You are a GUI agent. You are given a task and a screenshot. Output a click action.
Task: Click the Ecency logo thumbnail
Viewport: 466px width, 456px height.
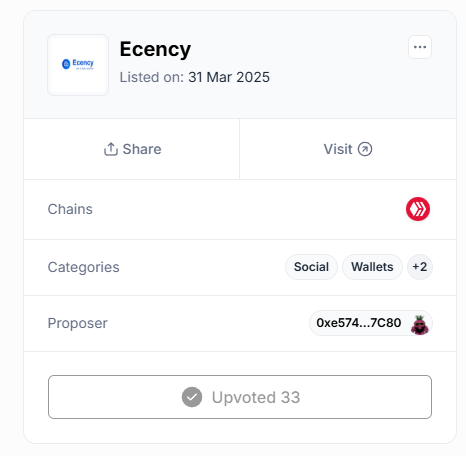78,65
